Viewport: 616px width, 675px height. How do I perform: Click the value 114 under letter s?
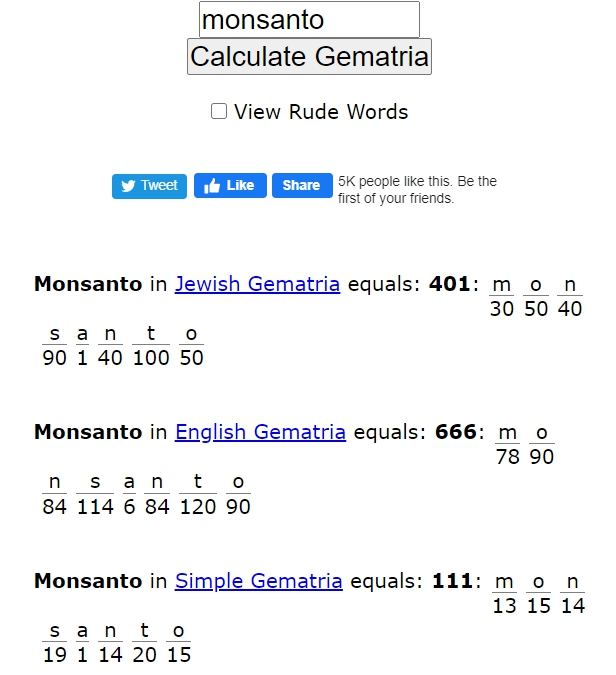[95, 507]
